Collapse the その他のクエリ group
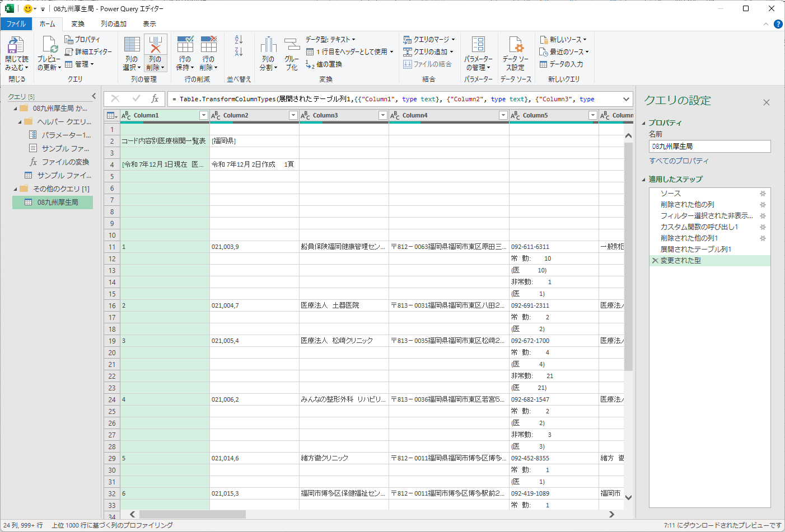Screen dimensions: 785x532 tap(15, 189)
